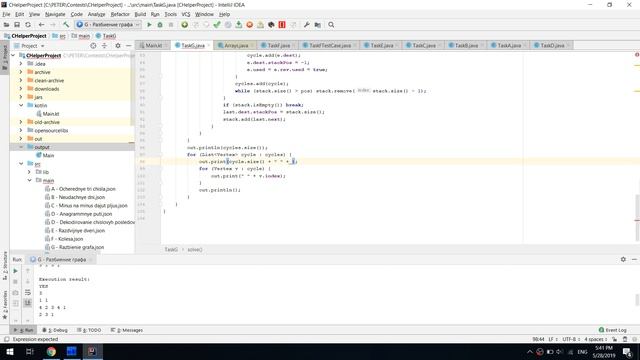
Task: Run the configuration with the green play icon
Action: [149, 25]
